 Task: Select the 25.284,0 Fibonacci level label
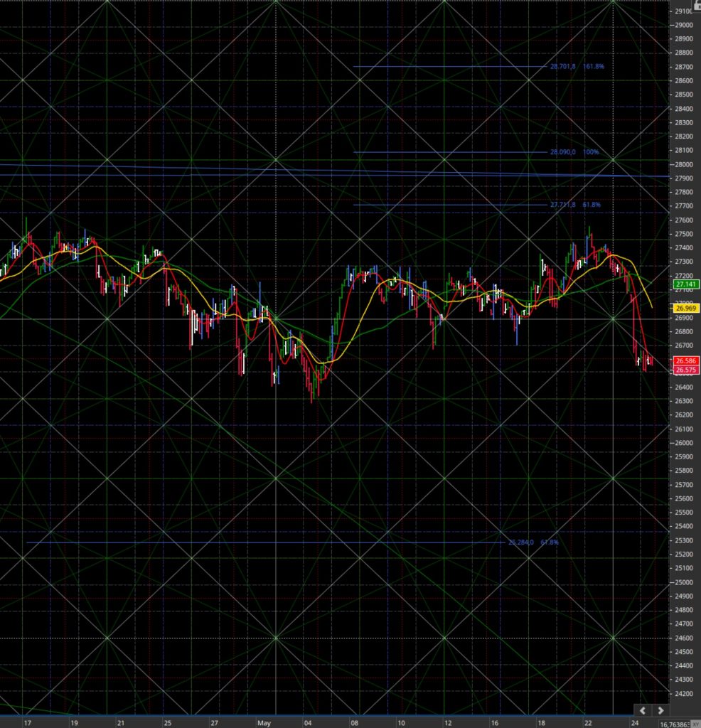pyautogui.click(x=533, y=542)
